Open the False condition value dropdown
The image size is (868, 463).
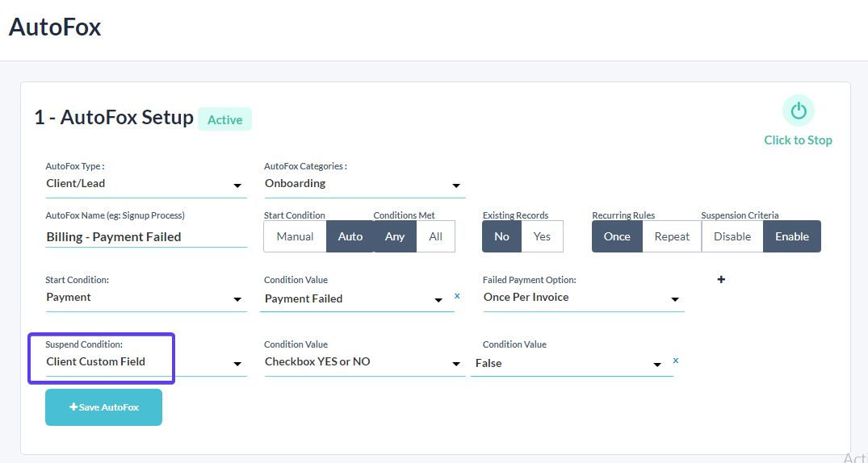[572, 364]
